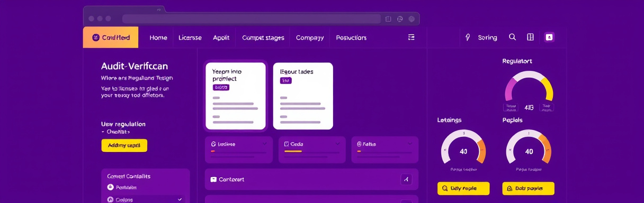Click the browser address bar
Viewport: 644px width, 203px height.
(x=252, y=19)
